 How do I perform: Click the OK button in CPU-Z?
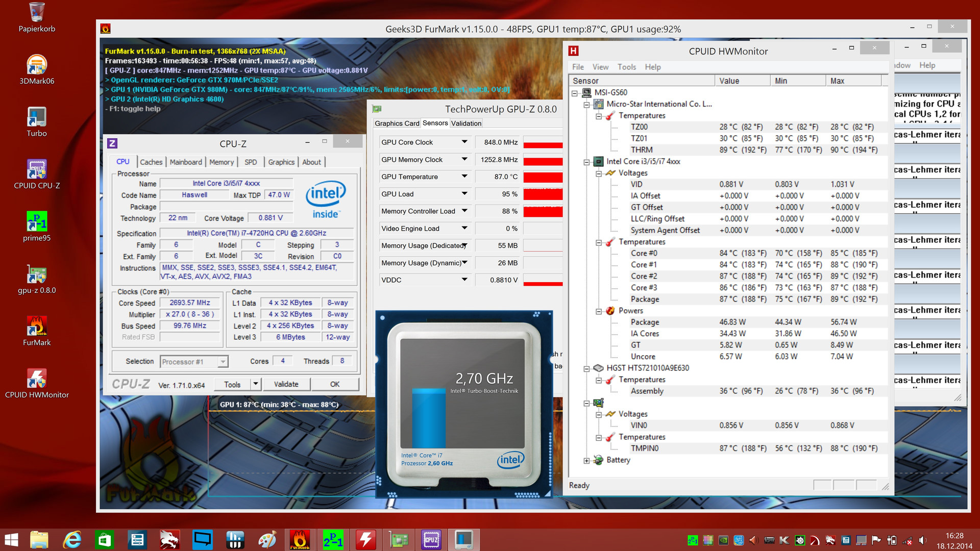tap(335, 384)
